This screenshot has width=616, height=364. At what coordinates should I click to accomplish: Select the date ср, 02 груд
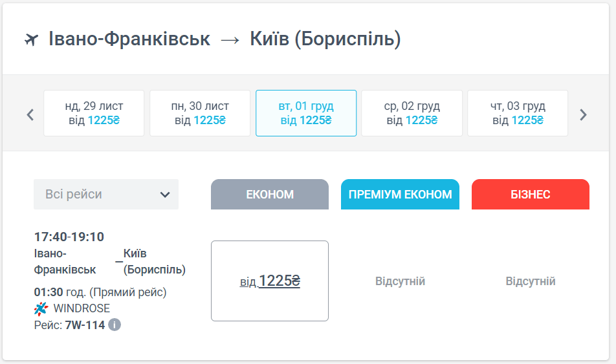click(x=412, y=113)
